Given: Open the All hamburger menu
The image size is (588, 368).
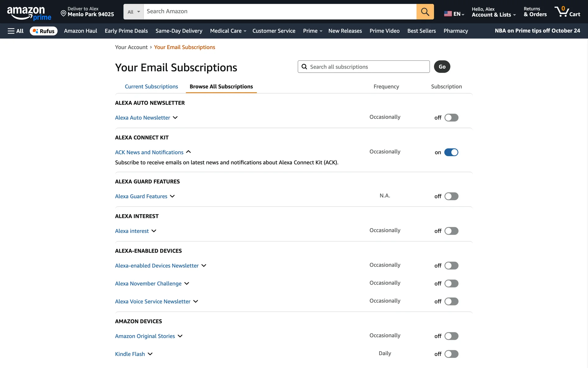Looking at the screenshot, I should (15, 31).
